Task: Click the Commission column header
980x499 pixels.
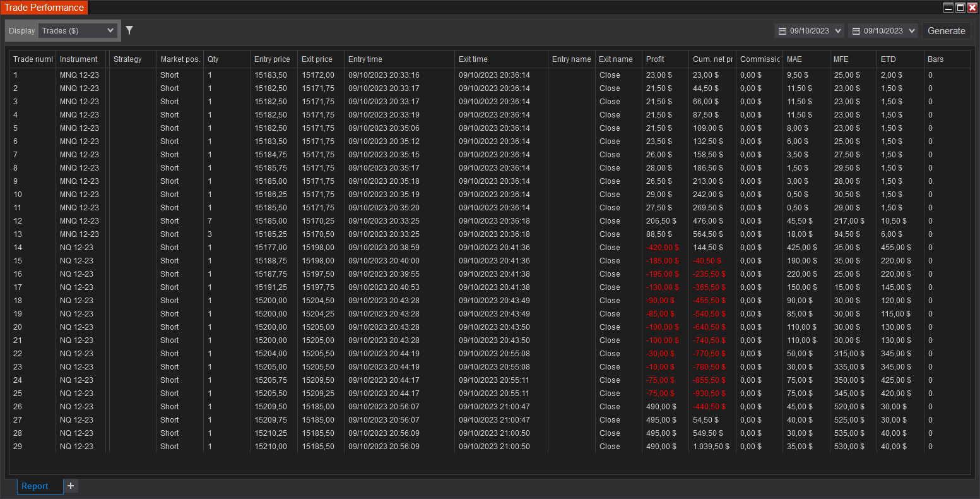Action: pyautogui.click(x=760, y=59)
